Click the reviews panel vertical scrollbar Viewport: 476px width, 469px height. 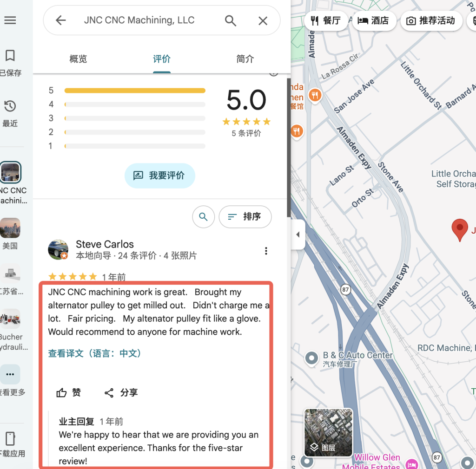288,148
